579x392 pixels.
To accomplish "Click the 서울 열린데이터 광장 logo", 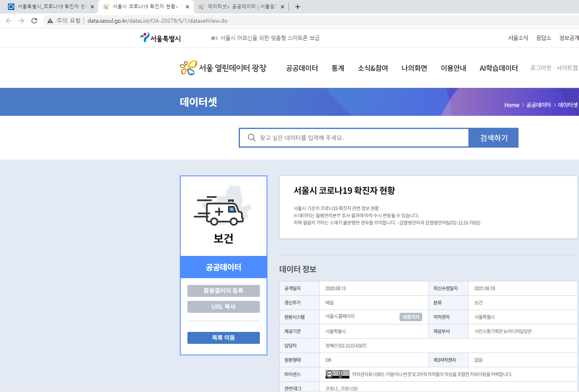I will coord(223,68).
